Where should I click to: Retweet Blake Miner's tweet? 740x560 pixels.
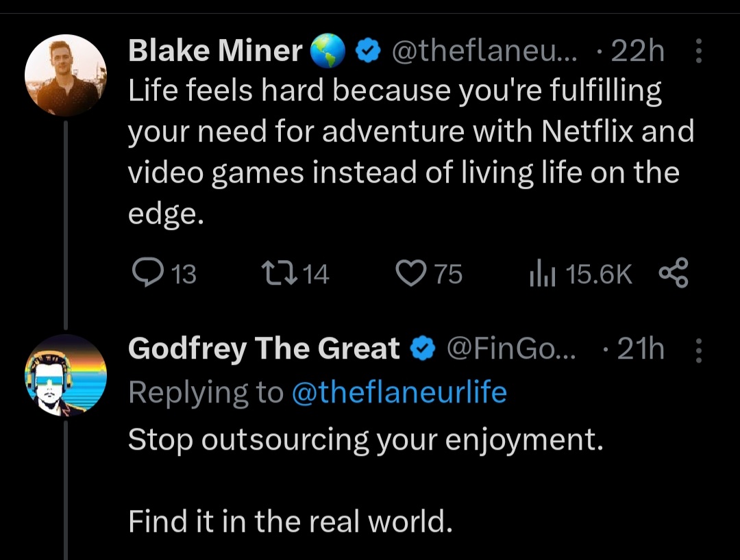279,274
